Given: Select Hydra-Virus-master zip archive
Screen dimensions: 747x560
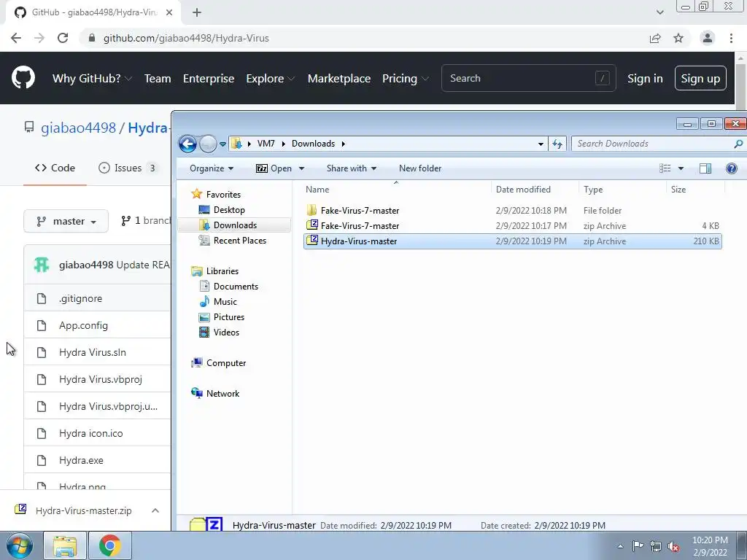Looking at the screenshot, I should (x=513, y=241).
